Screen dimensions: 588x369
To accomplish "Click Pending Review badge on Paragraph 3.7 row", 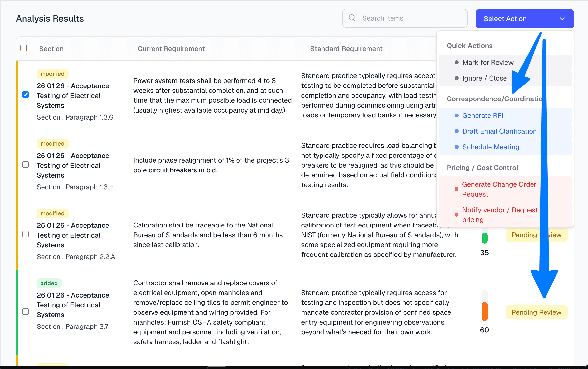I will tap(536, 312).
